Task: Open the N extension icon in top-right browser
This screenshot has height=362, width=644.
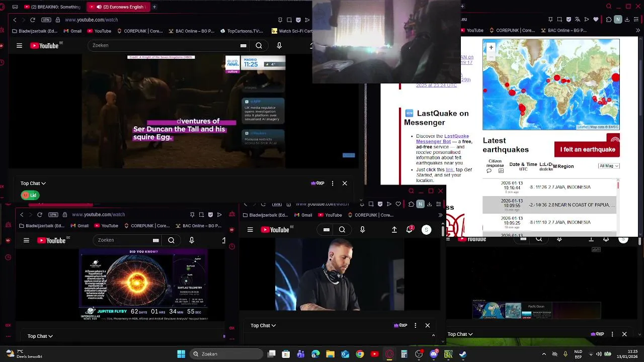Action: 618,20
